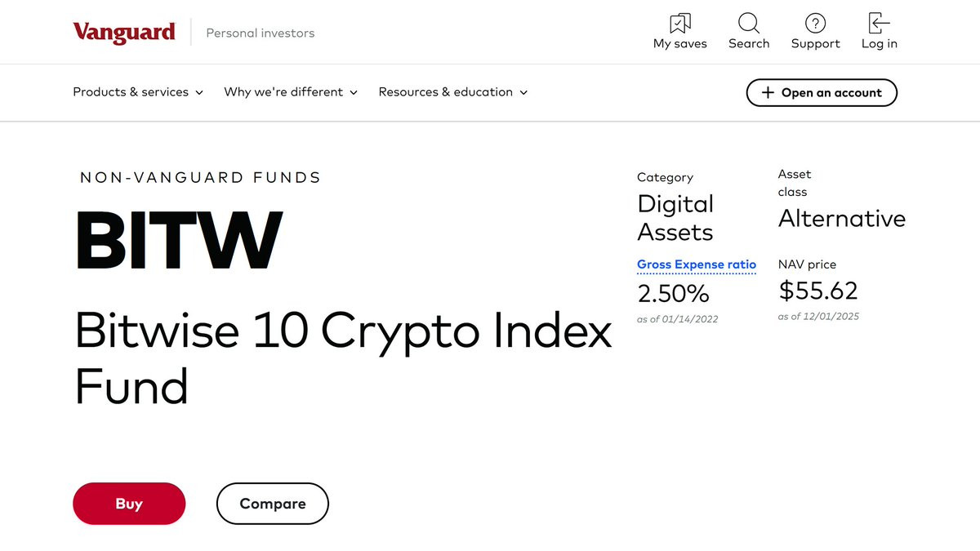Click the Compare button
This screenshot has width=980, height=551.
click(x=272, y=504)
